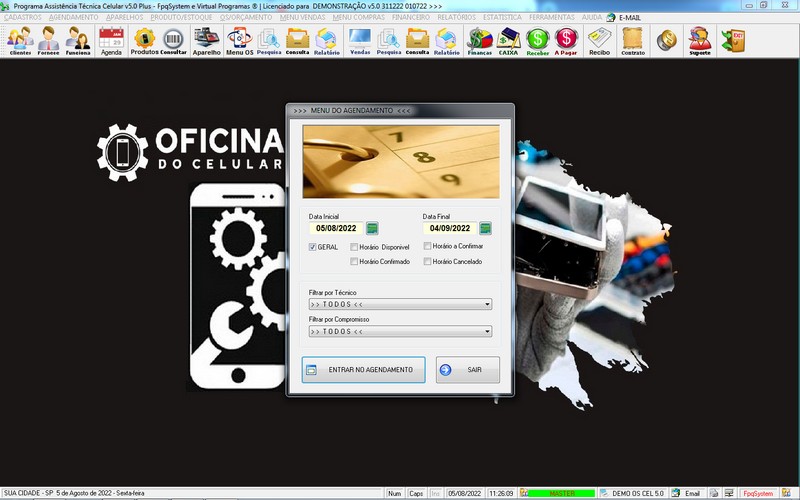Open the Vendas monitor icon

tap(360, 41)
